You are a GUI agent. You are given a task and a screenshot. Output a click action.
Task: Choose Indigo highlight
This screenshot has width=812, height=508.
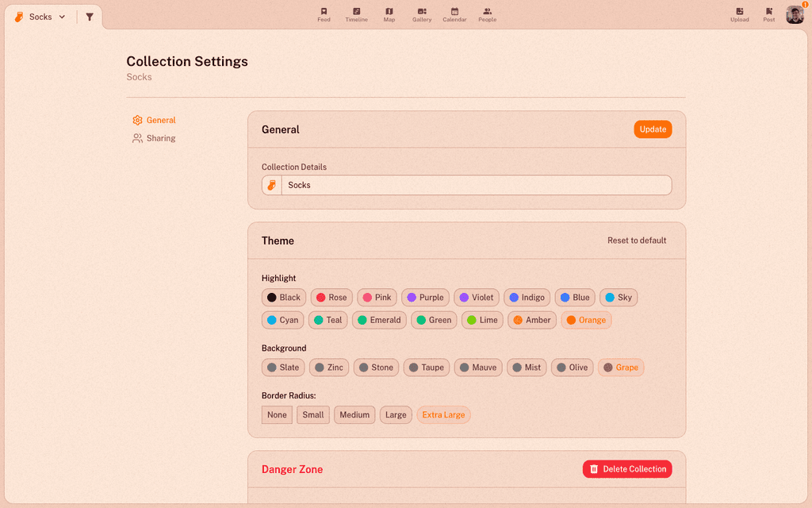pyautogui.click(x=527, y=298)
